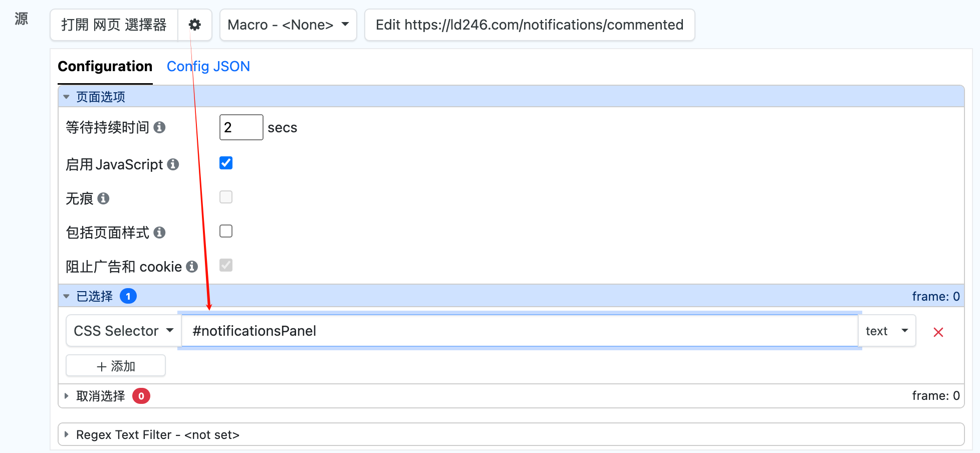Click info icon beside 启用 JavaScript

(x=173, y=164)
